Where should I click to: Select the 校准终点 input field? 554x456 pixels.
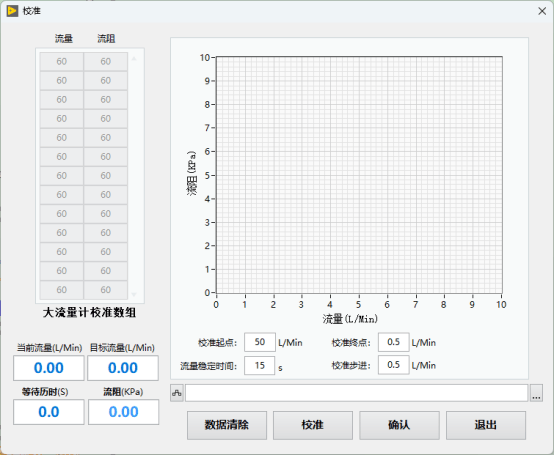pos(394,342)
